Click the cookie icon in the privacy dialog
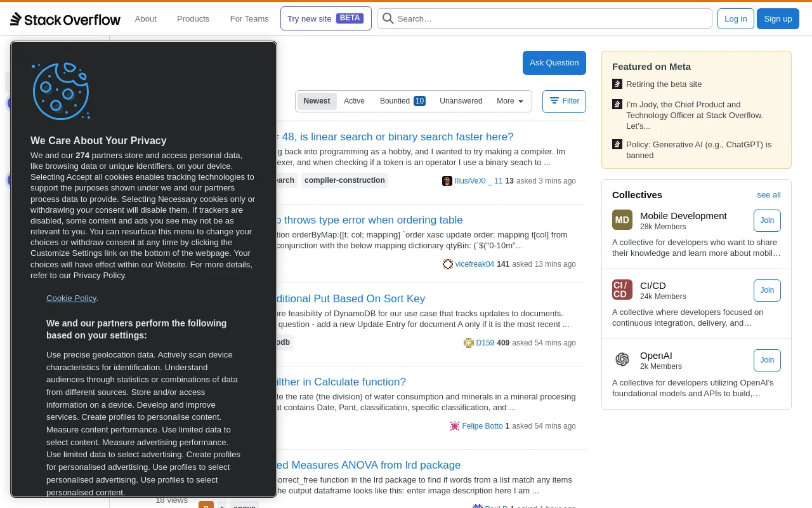Screen dimensions: 812x508 61,91
